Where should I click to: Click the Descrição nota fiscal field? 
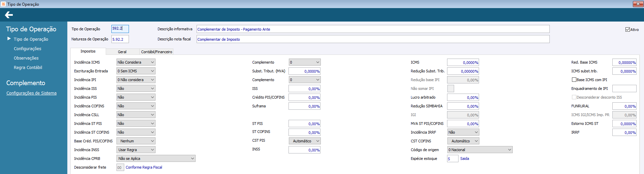click(373, 39)
